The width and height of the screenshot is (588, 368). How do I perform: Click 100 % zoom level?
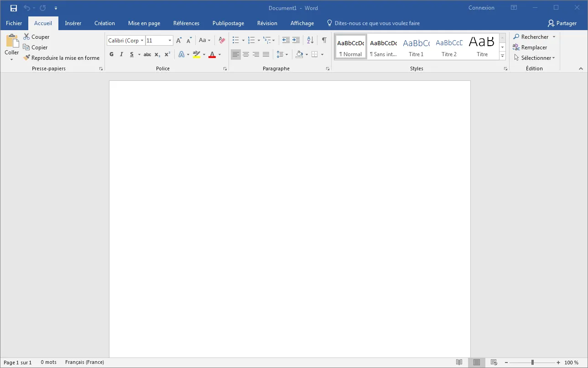pyautogui.click(x=572, y=363)
